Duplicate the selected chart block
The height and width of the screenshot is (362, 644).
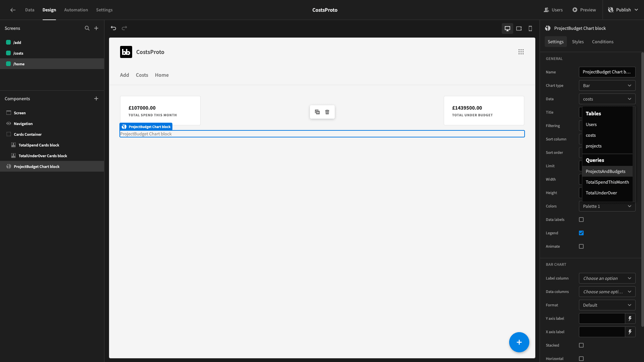tap(317, 112)
